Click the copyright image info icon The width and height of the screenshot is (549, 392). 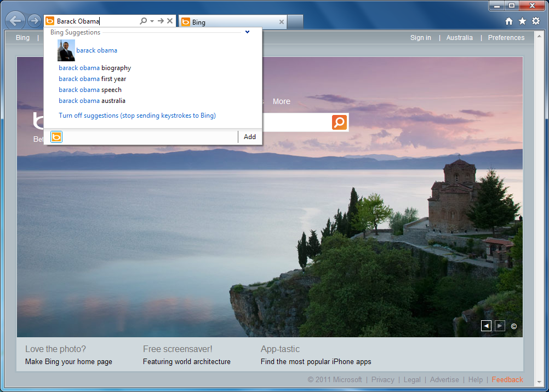click(x=513, y=326)
